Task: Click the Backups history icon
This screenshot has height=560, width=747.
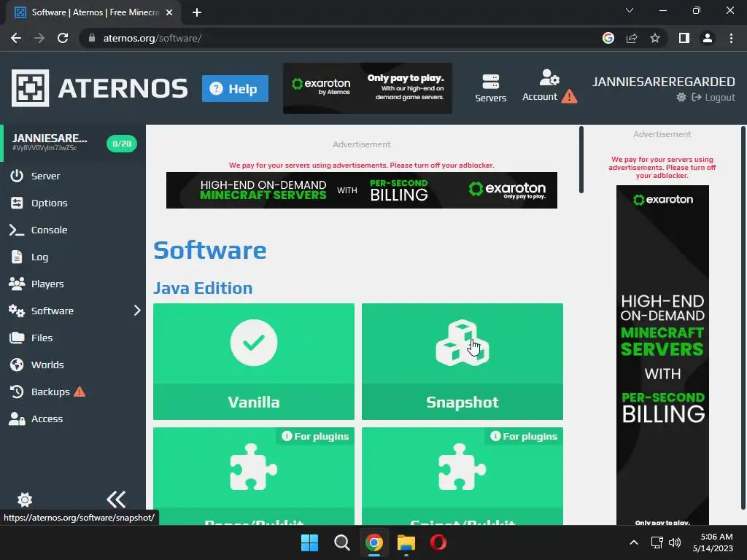Action: (17, 392)
